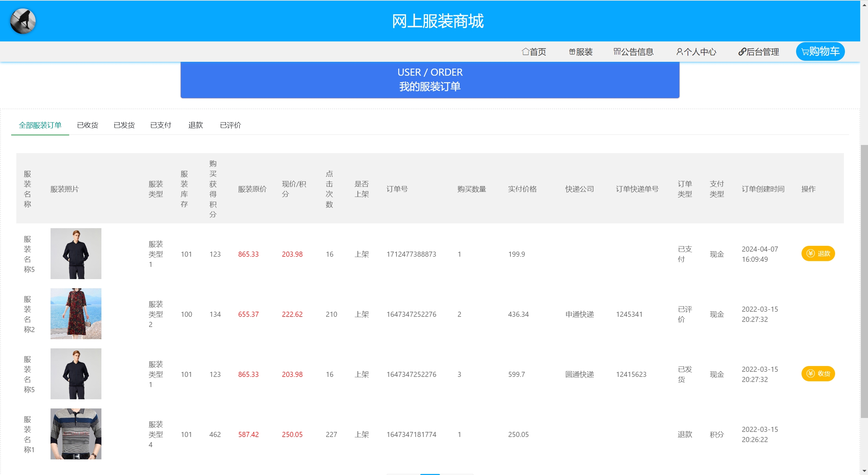Screen dimensions: 868x475
Task: Open the 购物车 shopping cart
Action: pyautogui.click(x=820, y=52)
